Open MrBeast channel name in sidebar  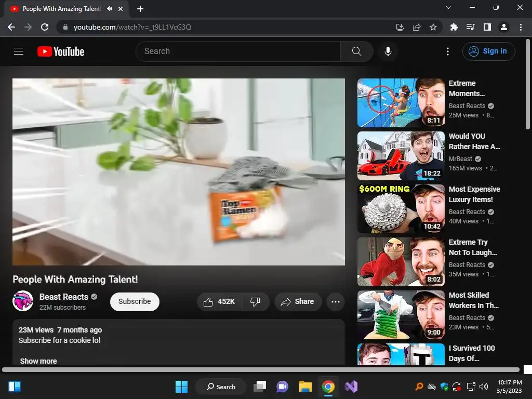(x=460, y=159)
